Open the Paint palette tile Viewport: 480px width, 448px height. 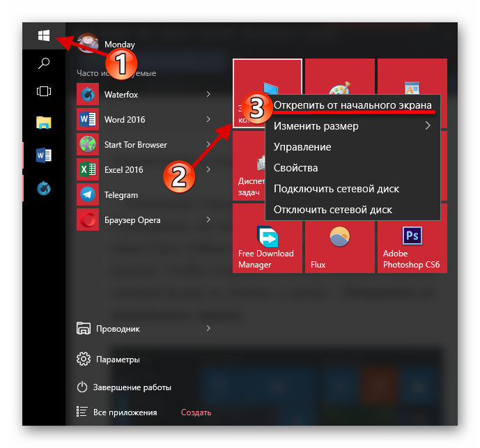point(340,77)
